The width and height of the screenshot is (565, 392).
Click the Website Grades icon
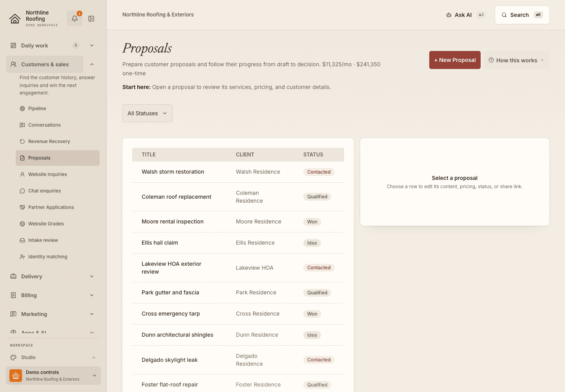pos(22,224)
